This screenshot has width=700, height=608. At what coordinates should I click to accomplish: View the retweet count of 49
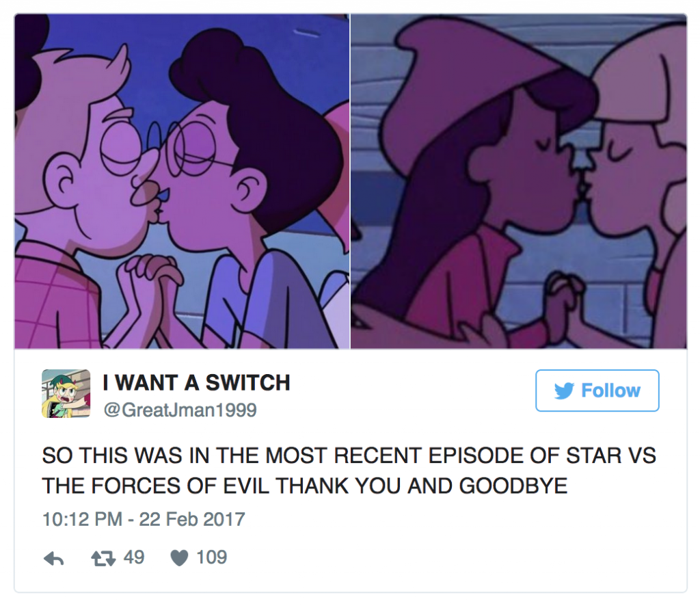(x=134, y=557)
